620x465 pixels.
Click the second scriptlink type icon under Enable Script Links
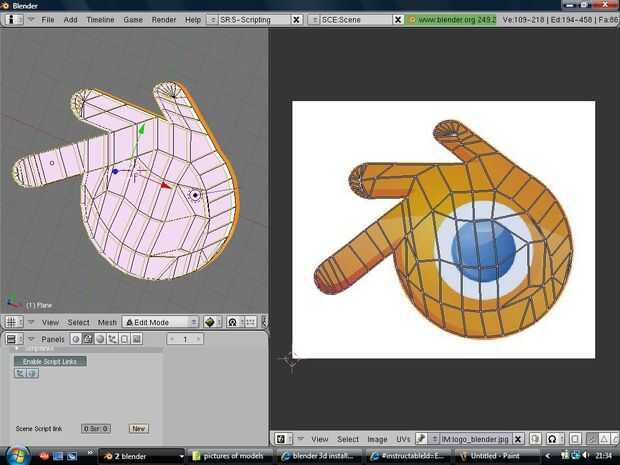32,373
